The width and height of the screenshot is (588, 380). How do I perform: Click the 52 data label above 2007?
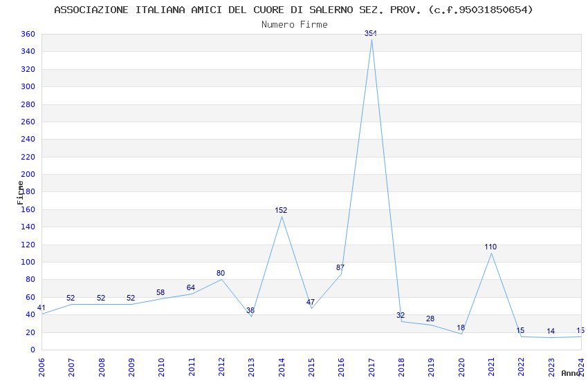click(x=71, y=298)
